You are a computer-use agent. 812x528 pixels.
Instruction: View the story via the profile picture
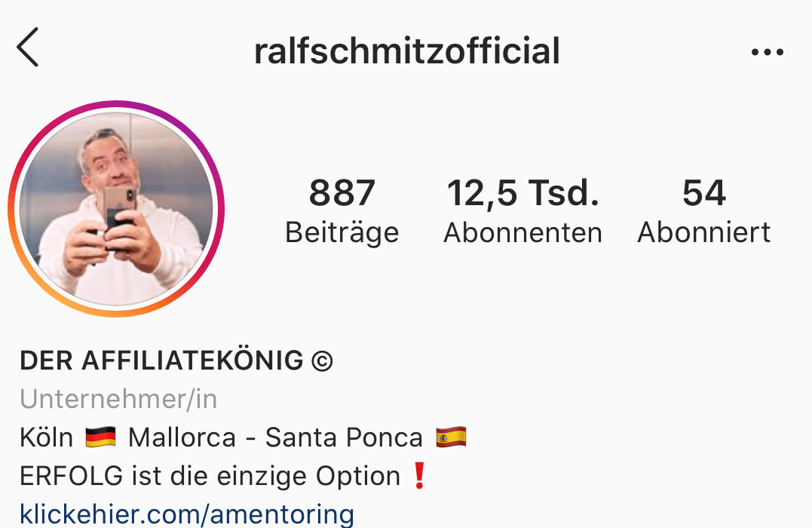click(116, 209)
